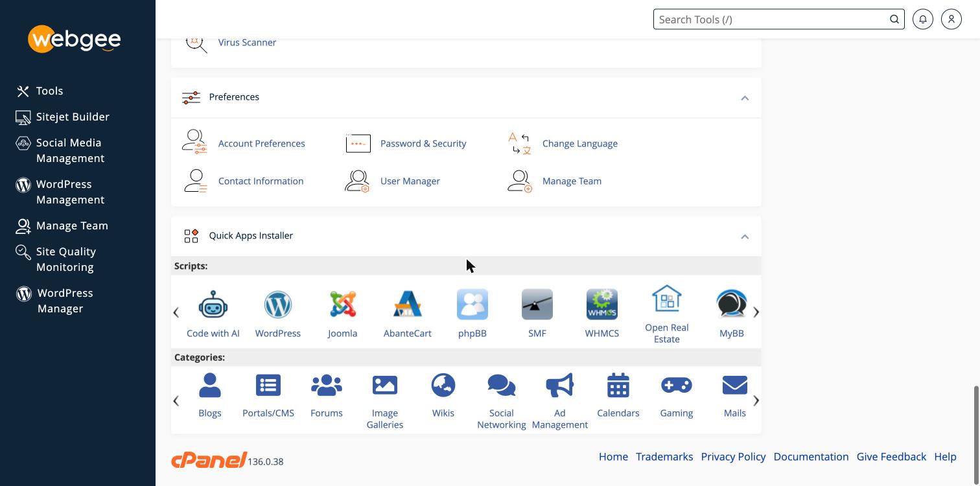Open the WHMCS script icon
This screenshot has width=980, height=486.
point(602,304)
